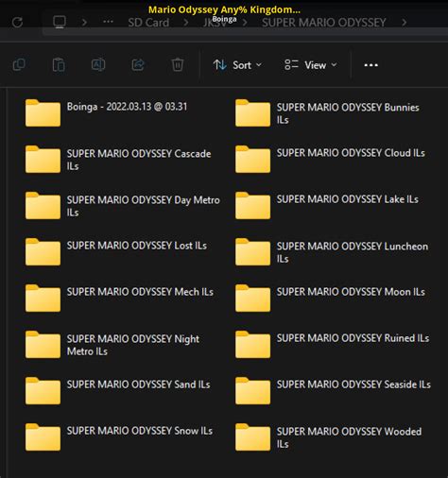This screenshot has width=448, height=478.
Task: Select SUPER MARIO ODYSSEY Snow ILs folder icon
Action: pos(43,436)
